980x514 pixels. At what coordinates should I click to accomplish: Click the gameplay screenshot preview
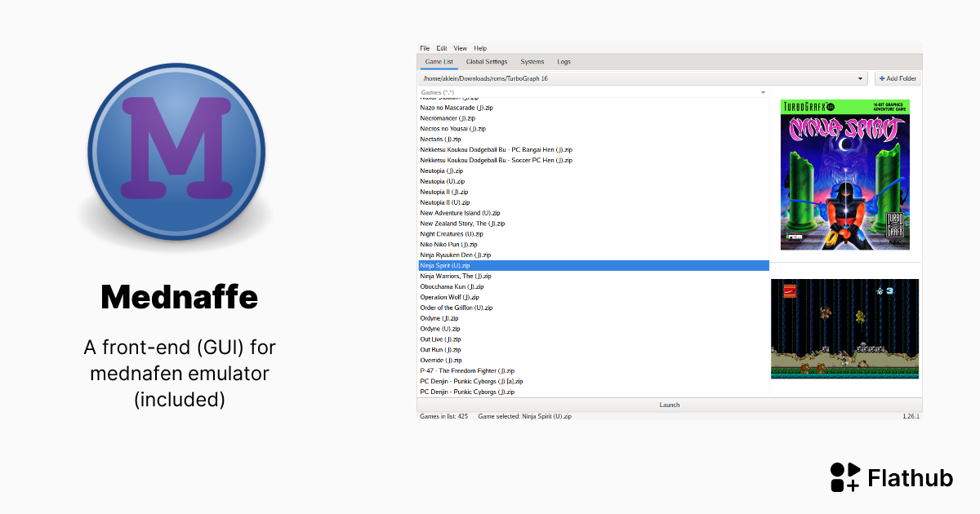click(x=844, y=329)
